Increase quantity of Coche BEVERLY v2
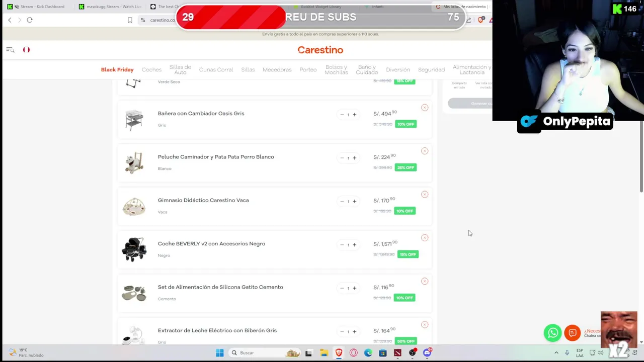The height and width of the screenshot is (362, 644). (x=354, y=245)
